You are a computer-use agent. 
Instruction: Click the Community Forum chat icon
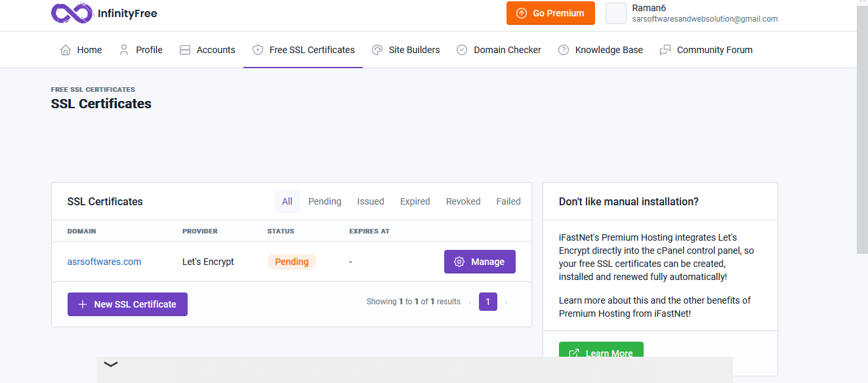(x=665, y=50)
